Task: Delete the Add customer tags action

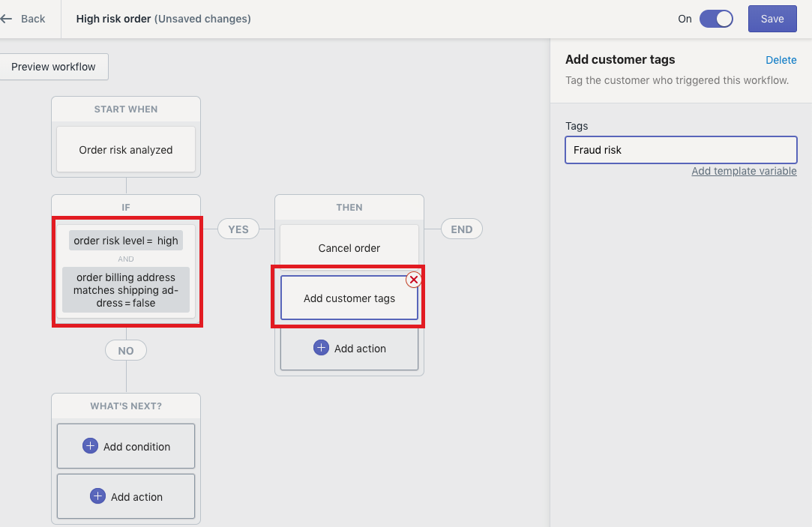Action: click(781, 60)
